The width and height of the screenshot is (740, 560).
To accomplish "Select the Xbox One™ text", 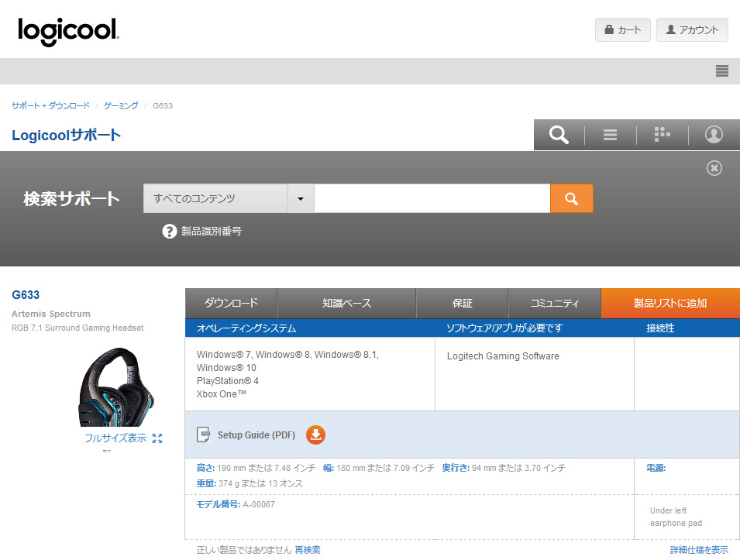I will pos(222,394).
